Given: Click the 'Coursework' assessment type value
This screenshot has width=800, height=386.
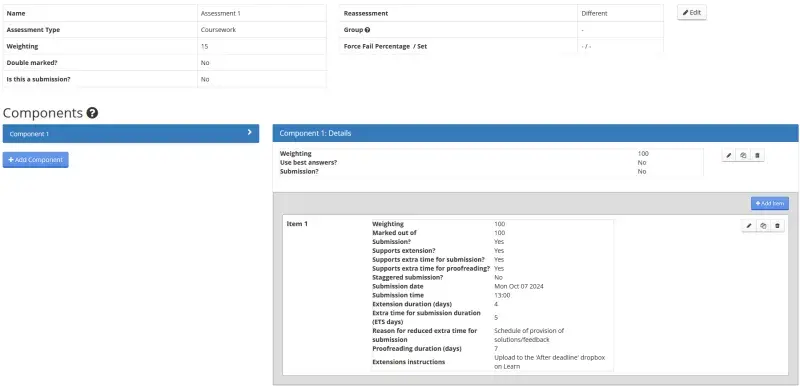Looking at the screenshot, I should [218, 30].
